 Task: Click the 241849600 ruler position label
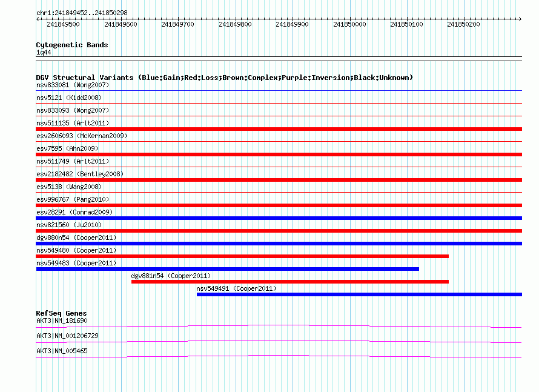pos(121,24)
